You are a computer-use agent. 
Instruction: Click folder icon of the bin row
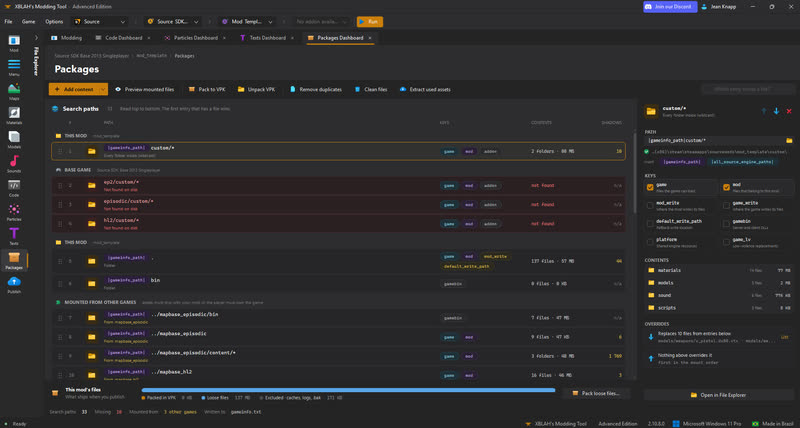(x=91, y=284)
